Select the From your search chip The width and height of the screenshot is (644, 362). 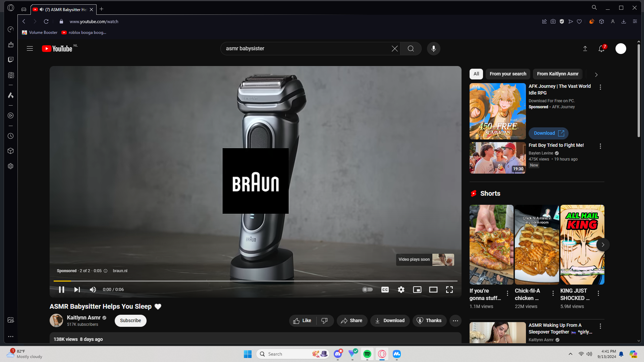508,74
